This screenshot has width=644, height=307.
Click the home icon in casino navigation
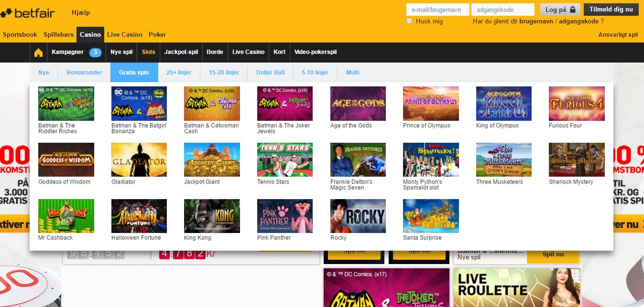(x=38, y=53)
